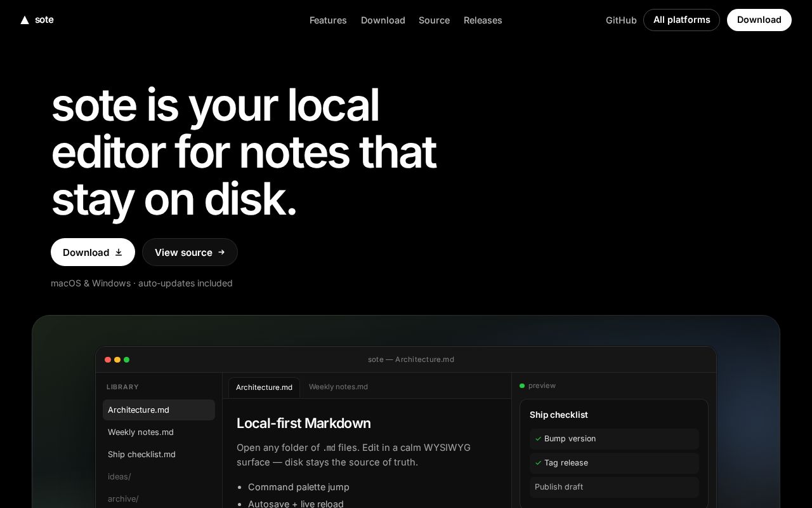Image resolution: width=812 pixels, height=508 pixels.
Task: Click the 'LIBRARY' sidebar label
Action: pyautogui.click(x=122, y=387)
